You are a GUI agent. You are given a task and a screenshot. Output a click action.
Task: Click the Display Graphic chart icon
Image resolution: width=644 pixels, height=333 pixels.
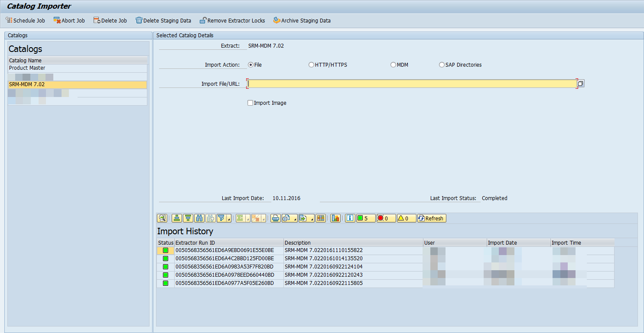pos(335,218)
